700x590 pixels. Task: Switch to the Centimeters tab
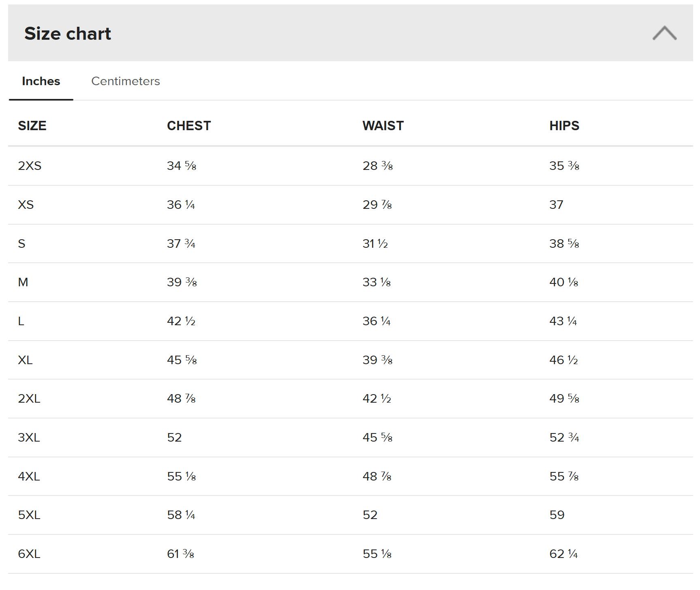point(125,81)
